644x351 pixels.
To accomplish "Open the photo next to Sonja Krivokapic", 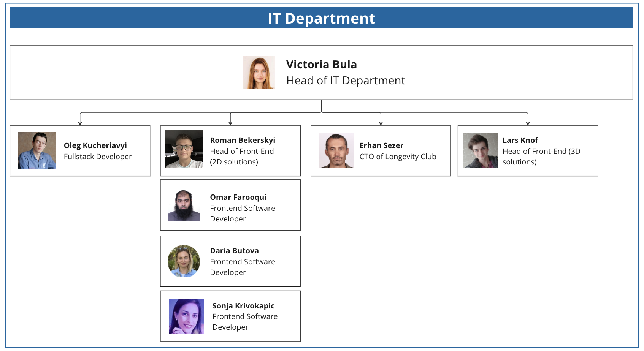I will pos(186,316).
